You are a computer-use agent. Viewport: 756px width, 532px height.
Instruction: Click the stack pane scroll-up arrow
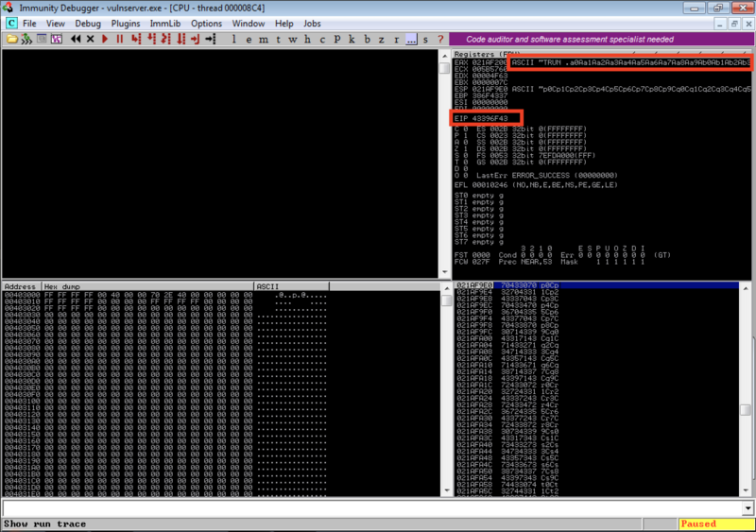(746, 288)
